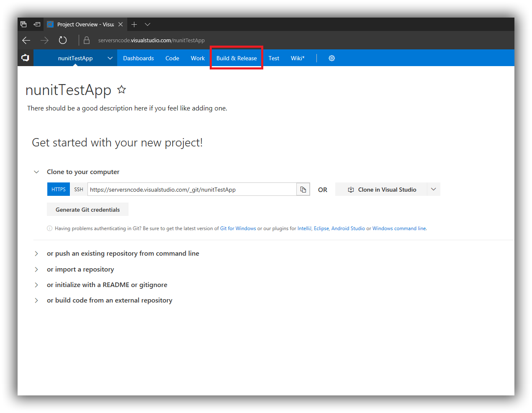Open the Test hub

[x=274, y=58]
